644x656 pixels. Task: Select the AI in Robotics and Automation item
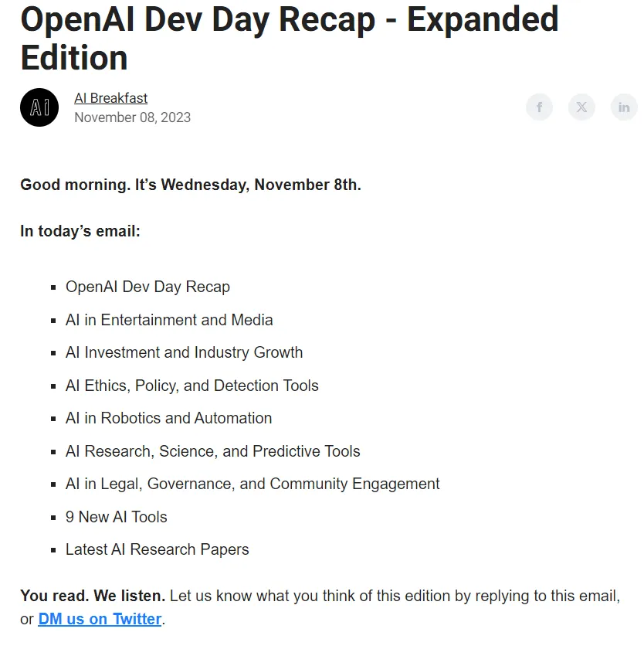169,418
